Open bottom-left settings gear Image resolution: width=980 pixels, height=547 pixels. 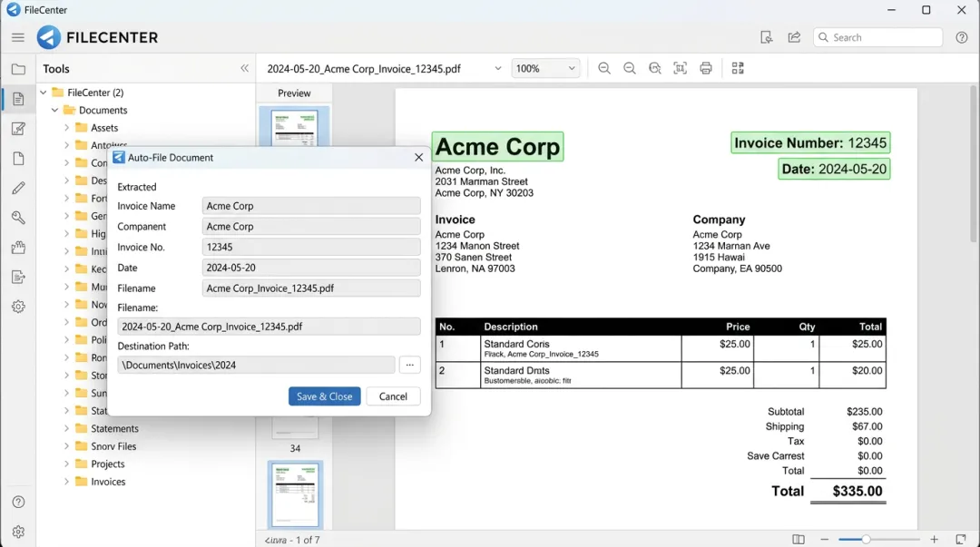(x=18, y=532)
